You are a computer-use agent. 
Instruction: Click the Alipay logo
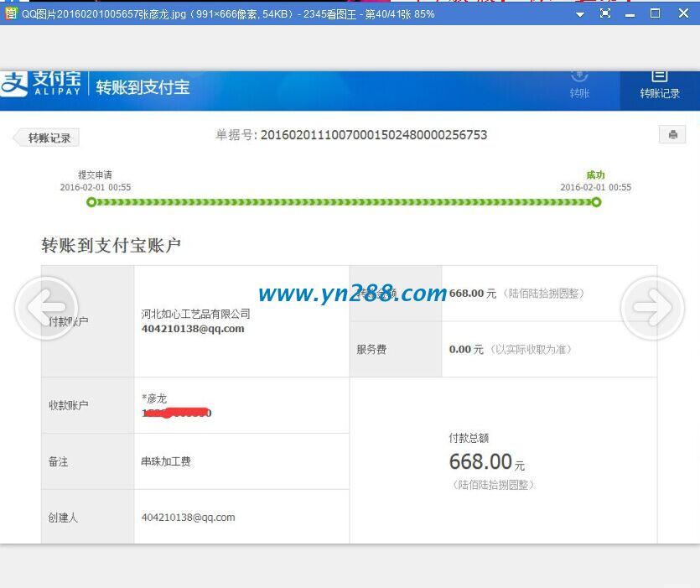42,84
